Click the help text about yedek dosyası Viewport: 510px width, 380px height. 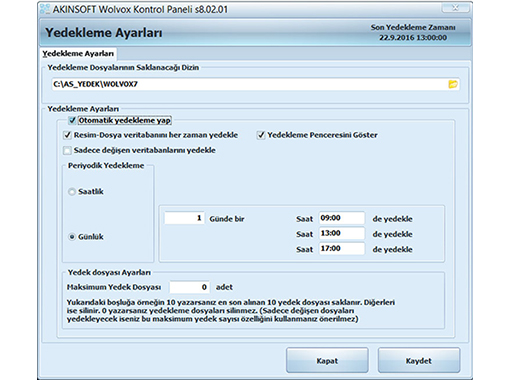click(231, 311)
